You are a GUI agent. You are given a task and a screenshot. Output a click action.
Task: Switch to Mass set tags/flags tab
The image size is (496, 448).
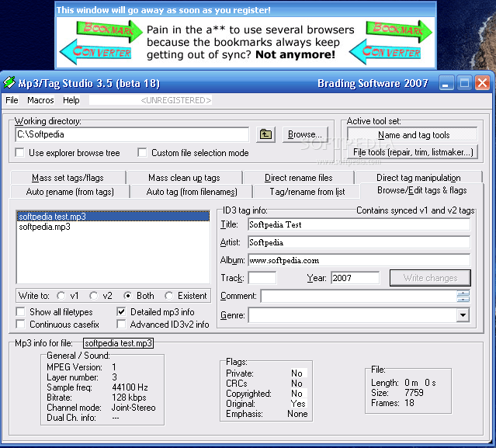pyautogui.click(x=68, y=178)
